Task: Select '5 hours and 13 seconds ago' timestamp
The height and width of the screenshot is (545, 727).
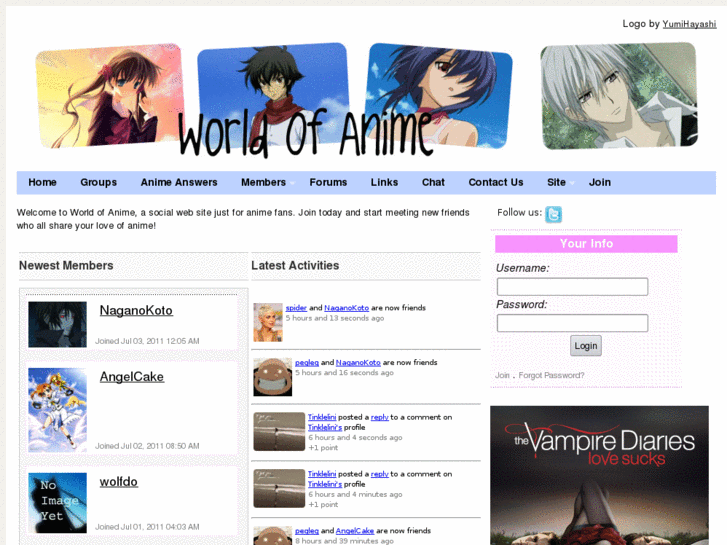Action: tap(335, 318)
